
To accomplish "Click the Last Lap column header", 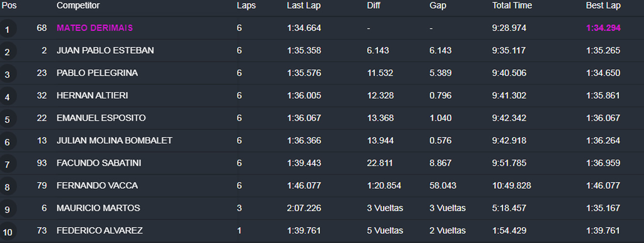I will pyautogui.click(x=304, y=6).
